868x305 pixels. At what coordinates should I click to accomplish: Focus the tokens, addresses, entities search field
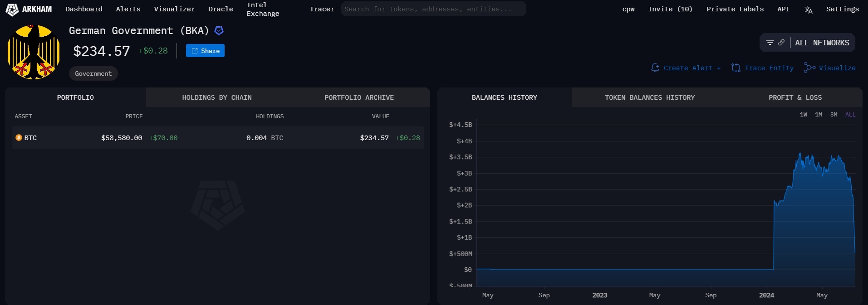[434, 9]
